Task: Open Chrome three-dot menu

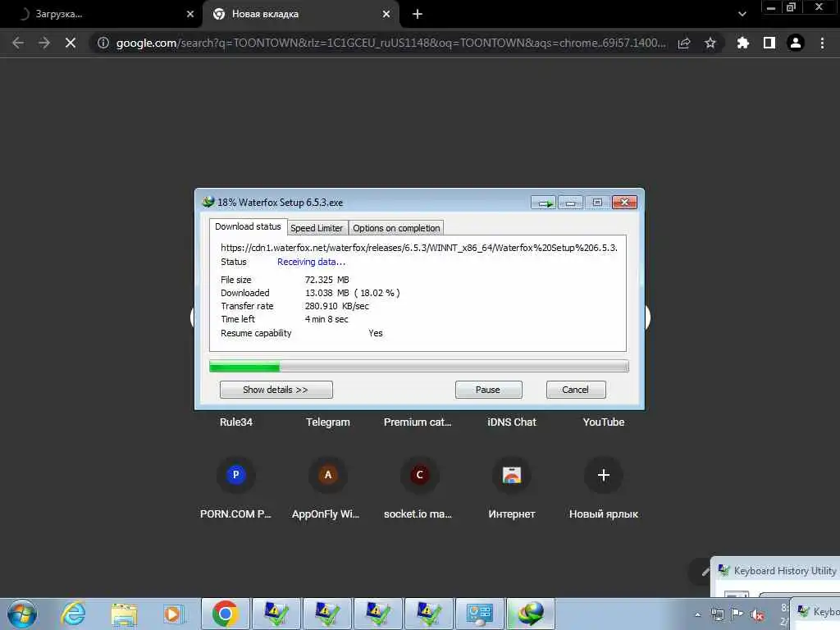Action: [822, 43]
